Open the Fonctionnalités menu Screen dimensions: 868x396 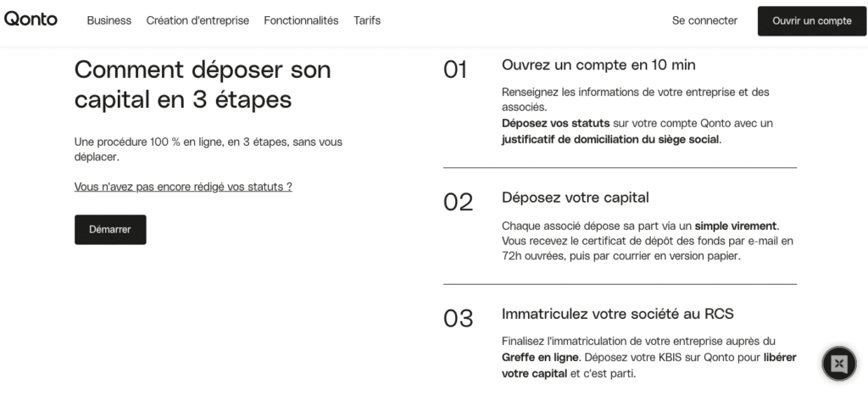(x=301, y=20)
